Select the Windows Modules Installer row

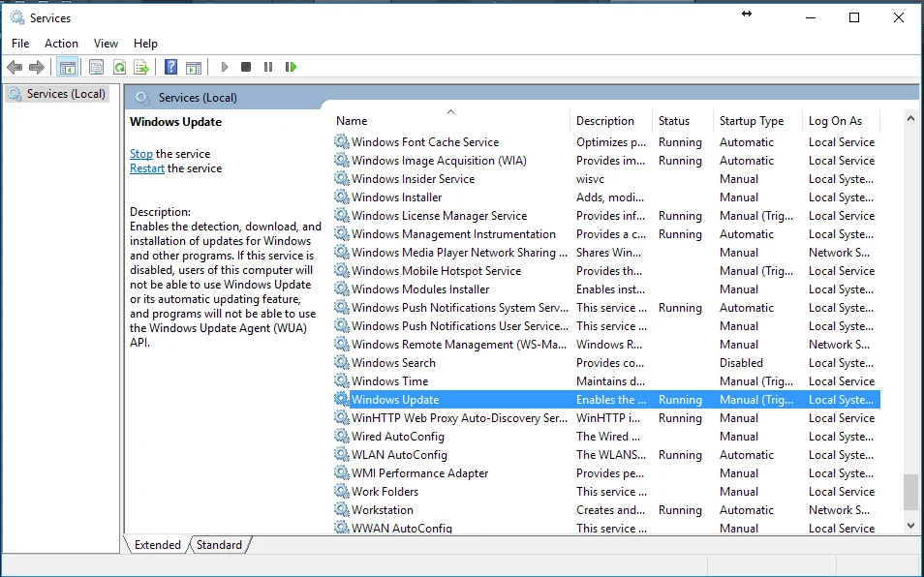606,289
